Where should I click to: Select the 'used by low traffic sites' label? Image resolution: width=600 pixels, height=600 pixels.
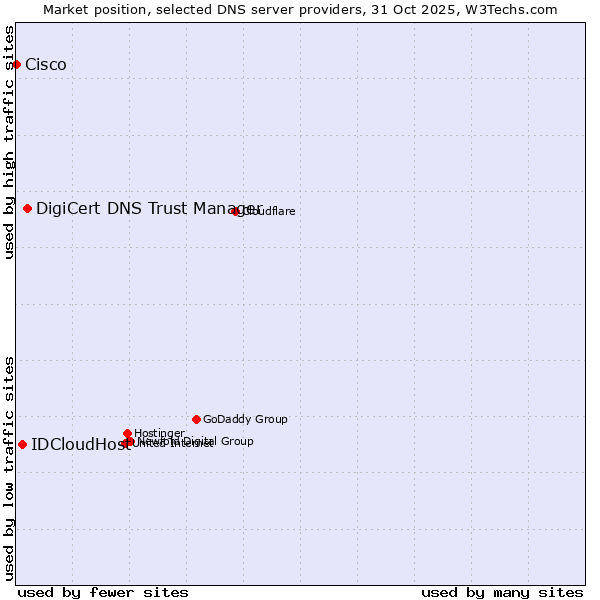click(10, 468)
